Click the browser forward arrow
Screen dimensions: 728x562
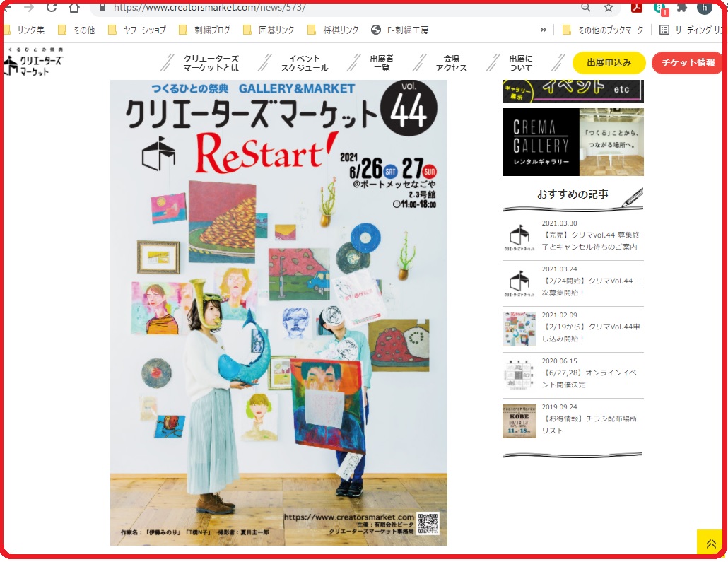point(29,8)
